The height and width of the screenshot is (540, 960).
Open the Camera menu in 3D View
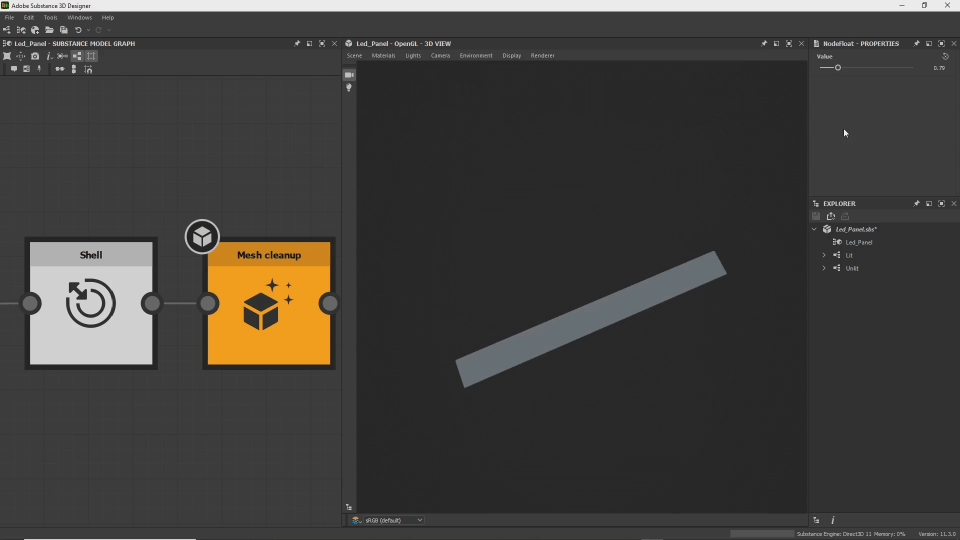[440, 56]
